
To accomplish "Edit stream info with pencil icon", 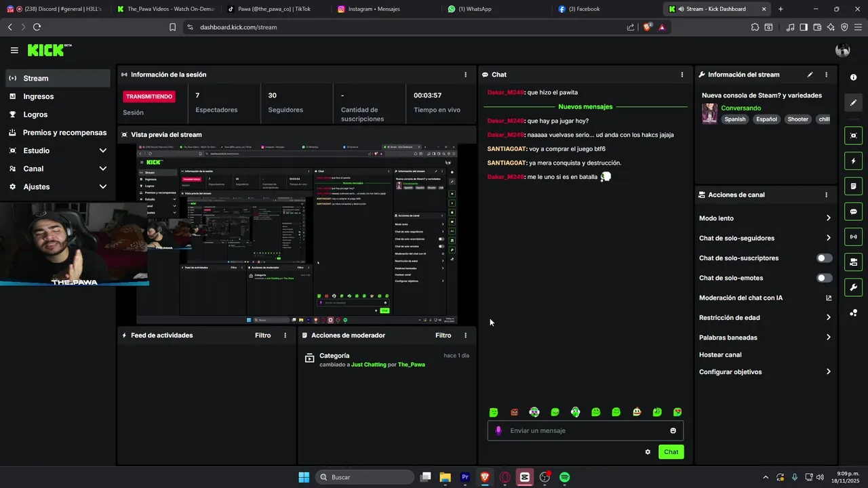I will 810,75.
